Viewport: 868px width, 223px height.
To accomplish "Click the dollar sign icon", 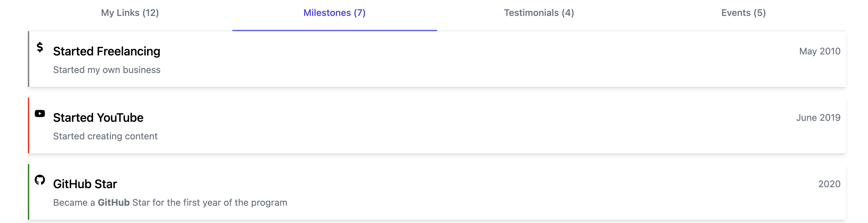I will (x=40, y=47).
